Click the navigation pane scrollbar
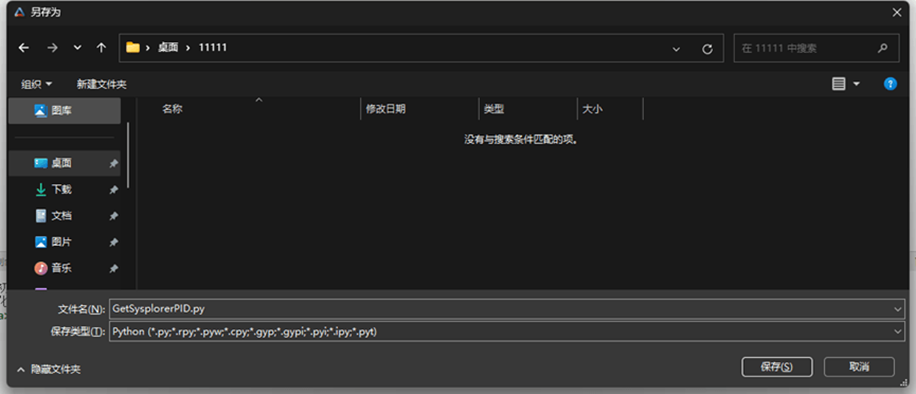Viewport: 916px width, 394px height. [128, 155]
